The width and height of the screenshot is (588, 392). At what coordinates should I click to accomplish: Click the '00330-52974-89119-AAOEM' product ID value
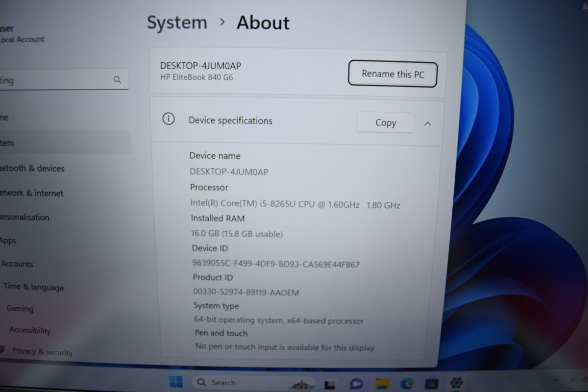(x=246, y=293)
